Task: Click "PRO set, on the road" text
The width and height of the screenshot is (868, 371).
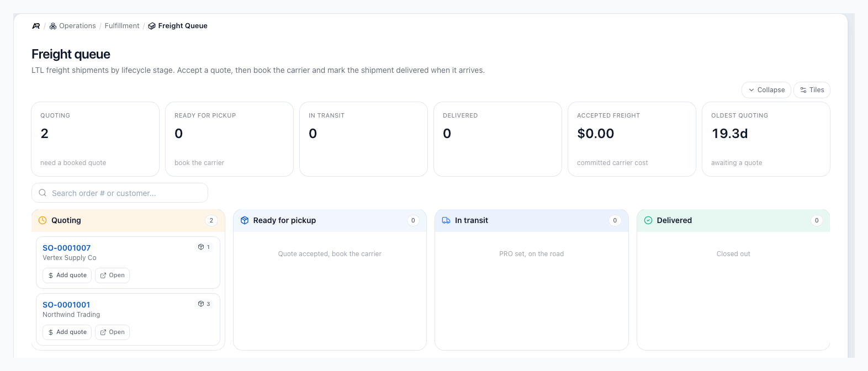Action: [532, 254]
